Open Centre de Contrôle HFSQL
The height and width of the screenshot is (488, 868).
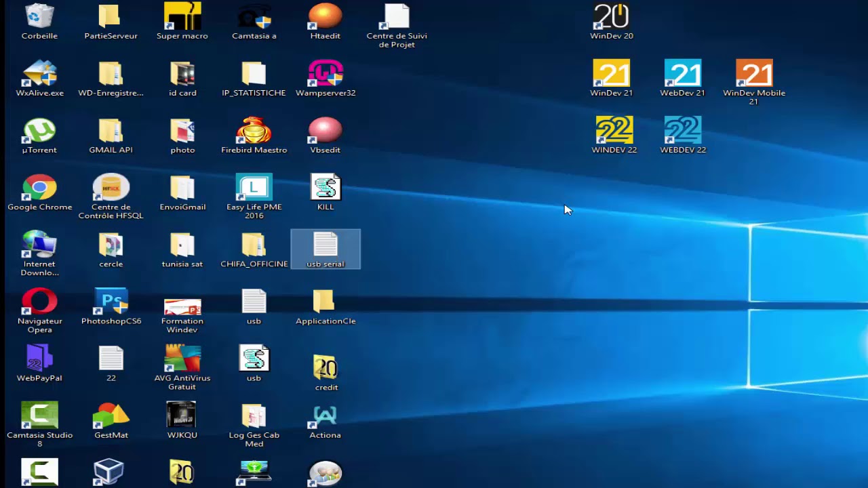tap(111, 197)
